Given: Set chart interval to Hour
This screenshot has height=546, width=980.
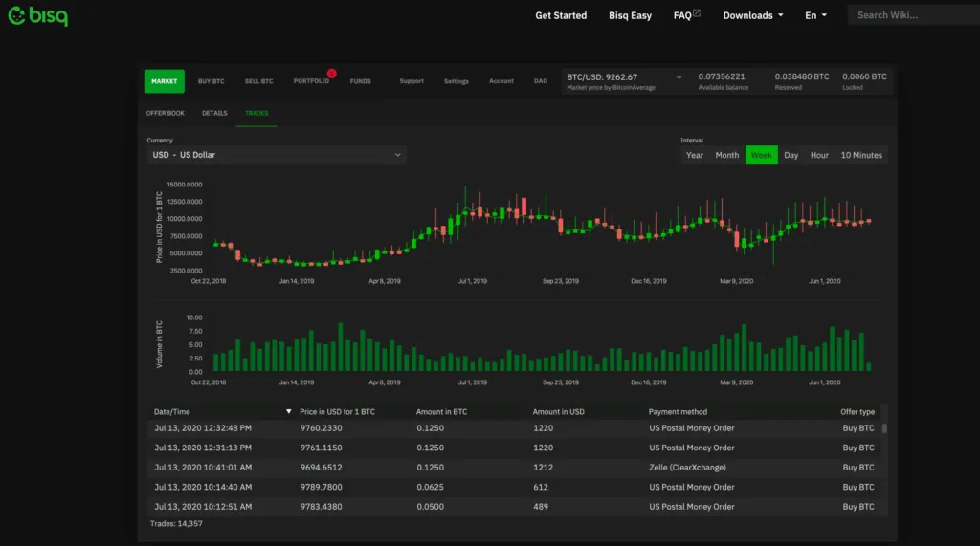Looking at the screenshot, I should 819,155.
